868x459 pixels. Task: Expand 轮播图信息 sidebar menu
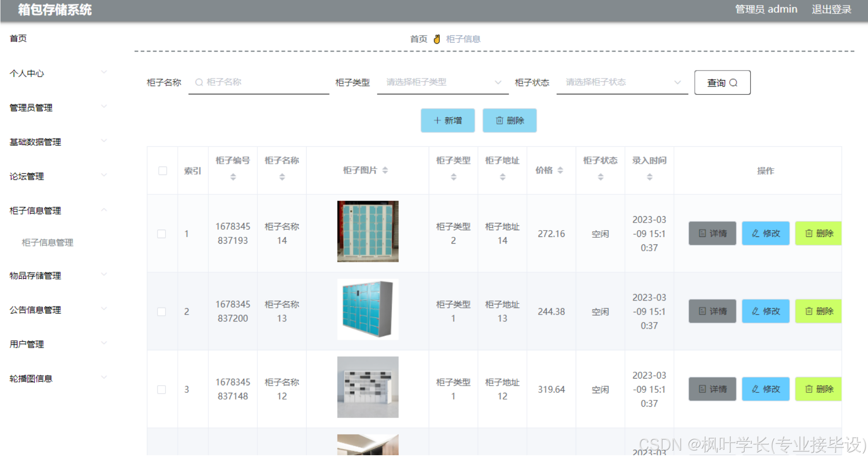(x=58, y=378)
